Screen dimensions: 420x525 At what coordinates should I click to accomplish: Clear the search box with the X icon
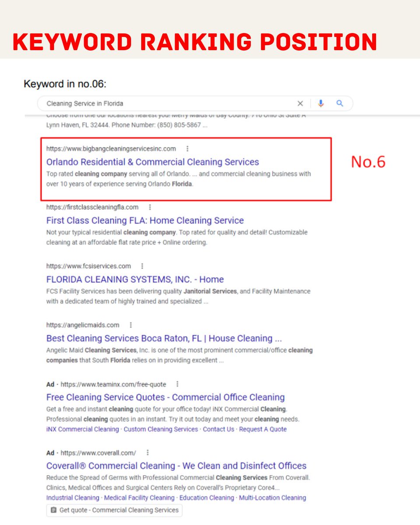tap(300, 104)
